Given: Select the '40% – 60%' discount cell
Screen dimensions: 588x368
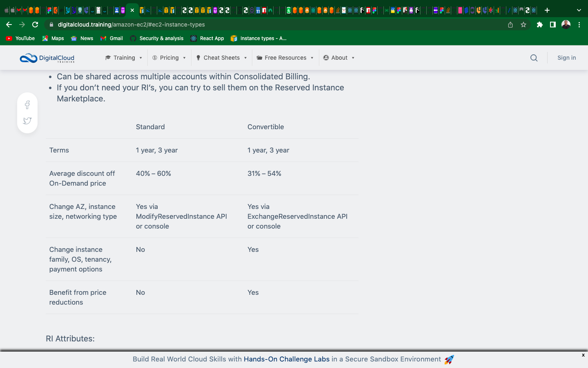Looking at the screenshot, I should [154, 173].
